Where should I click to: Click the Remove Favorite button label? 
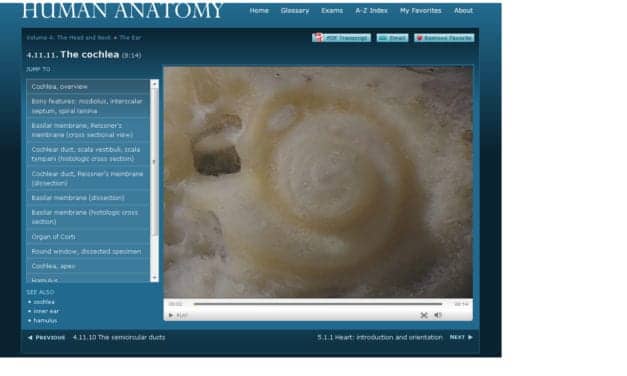[448, 38]
